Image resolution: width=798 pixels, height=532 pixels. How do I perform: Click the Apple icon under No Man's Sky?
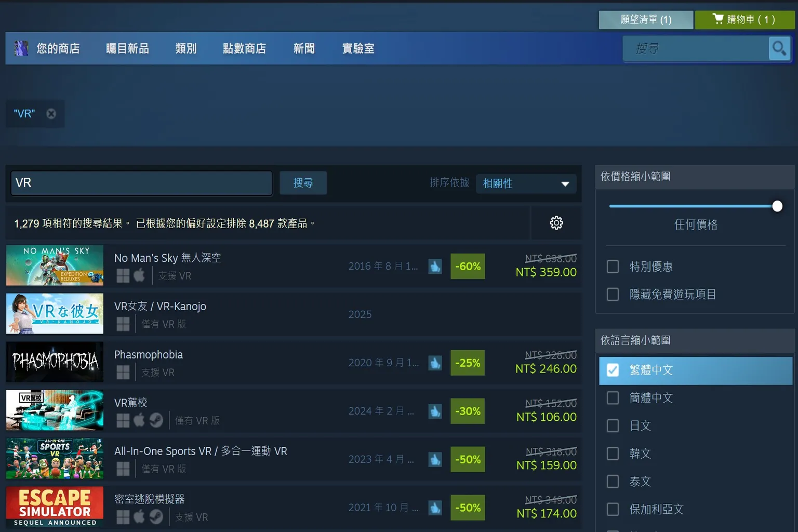(x=139, y=275)
